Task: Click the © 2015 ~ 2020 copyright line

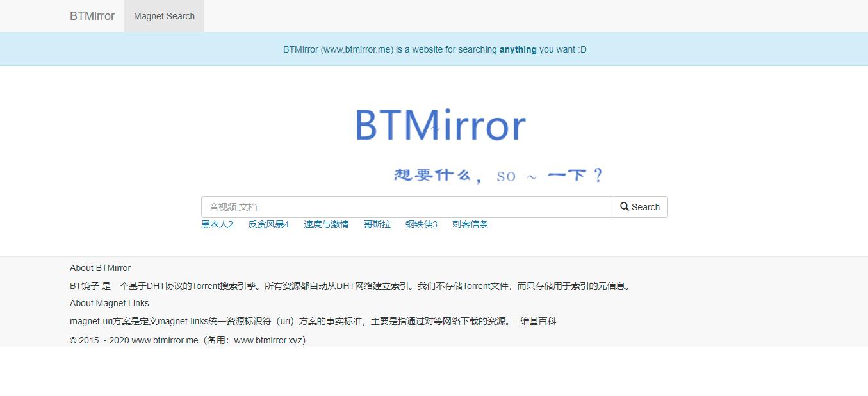Action: (x=190, y=340)
